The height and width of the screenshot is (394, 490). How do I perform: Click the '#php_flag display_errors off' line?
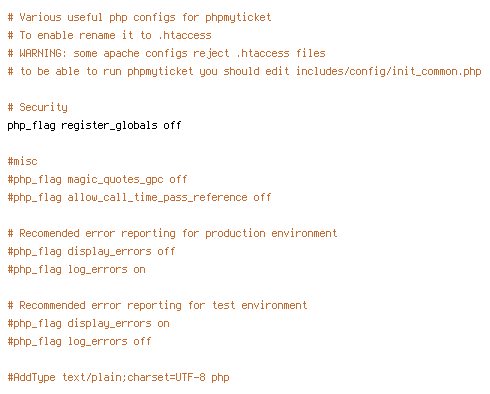tap(91, 252)
